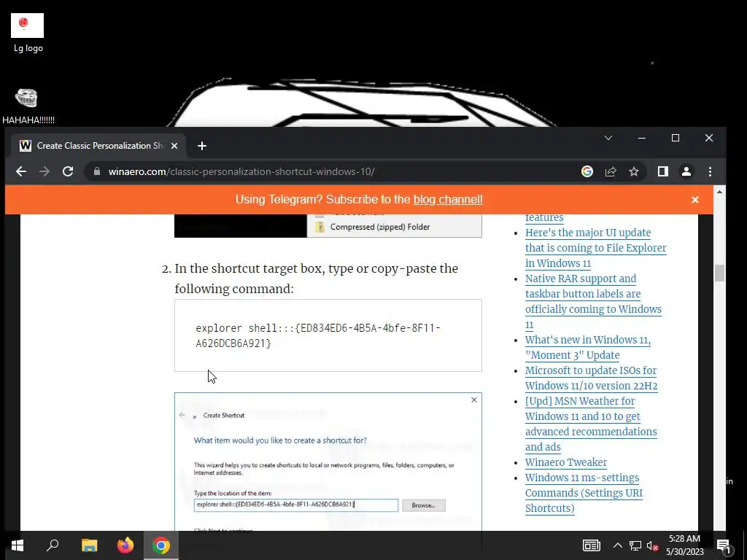
Task: Open the Winaero Tweaker link
Action: coord(566,462)
